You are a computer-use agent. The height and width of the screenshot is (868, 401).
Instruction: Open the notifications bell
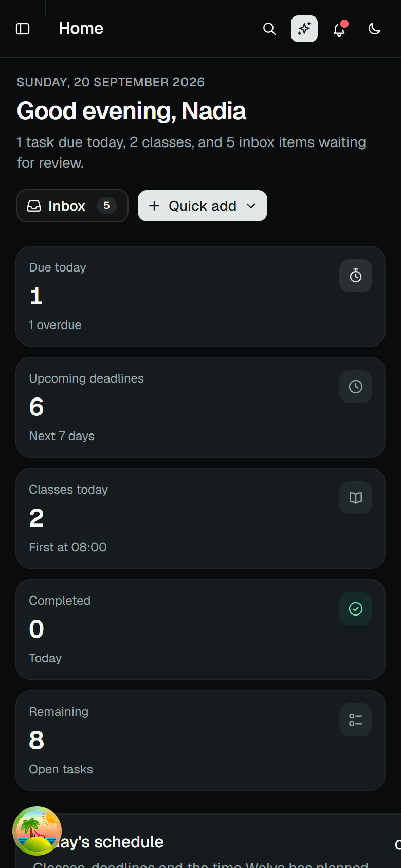click(x=339, y=29)
